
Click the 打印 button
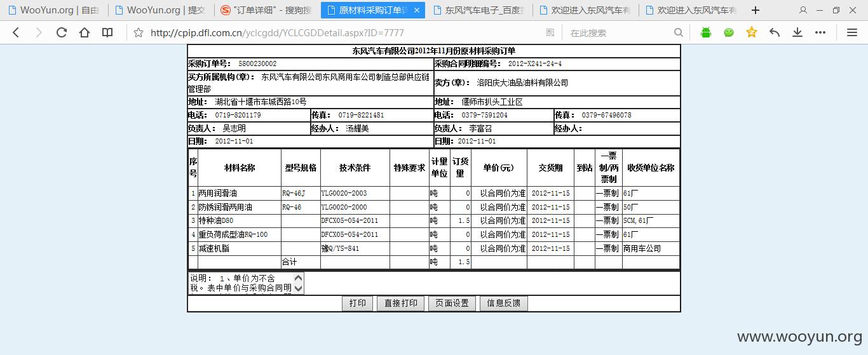(358, 304)
